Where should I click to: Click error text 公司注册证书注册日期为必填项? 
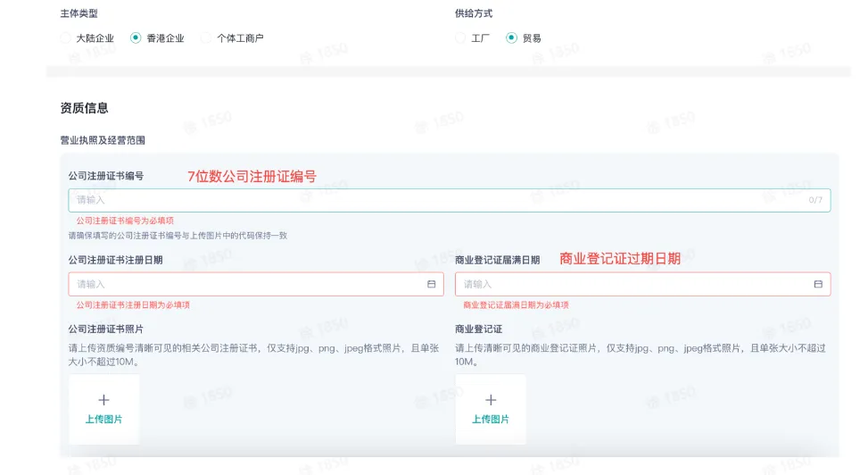click(133, 304)
